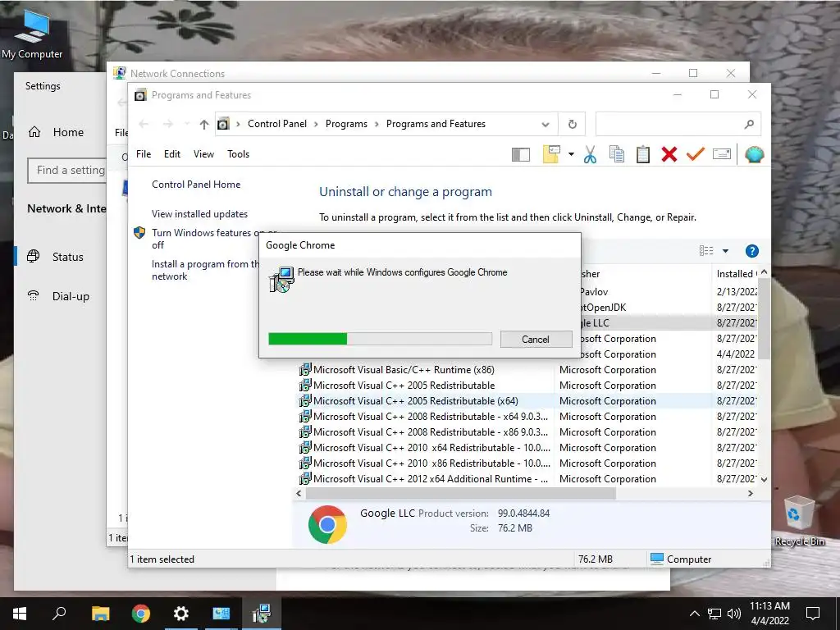
Task: Click the Installed On column header
Action: point(736,274)
